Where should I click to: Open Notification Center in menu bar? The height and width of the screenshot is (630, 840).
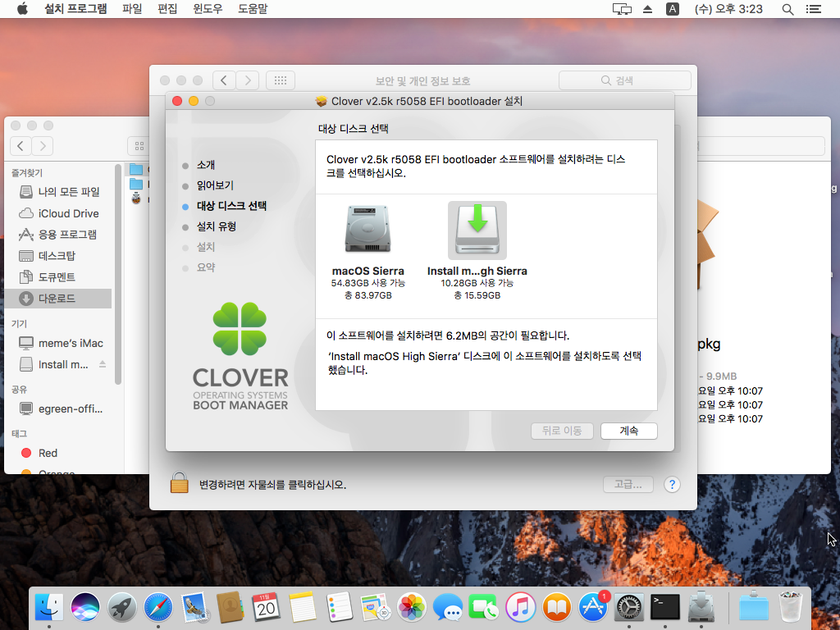pos(813,9)
